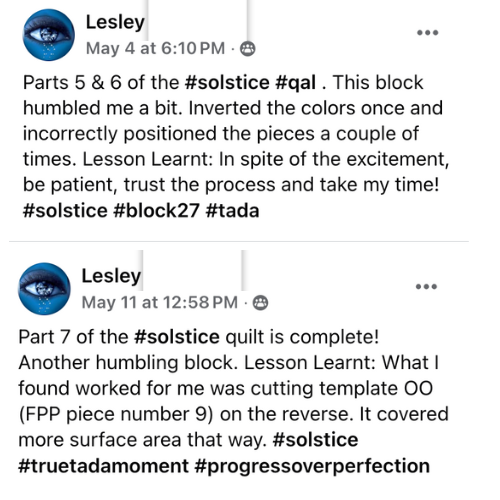Open Lesley's profile name in the May 11 post
This screenshot has height=500, width=500.
pos(111,277)
